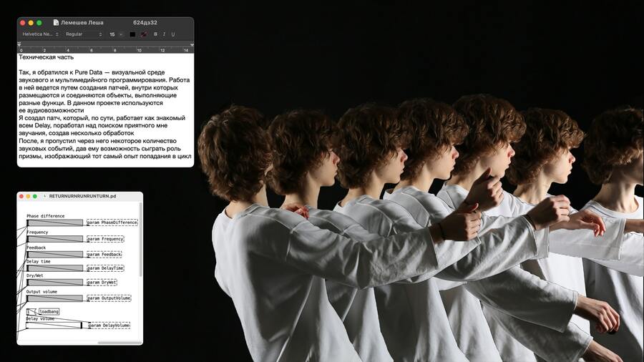Click the horizontal scrollbar in the Pd window
Screen dimensions: 644x362
click(119, 342)
